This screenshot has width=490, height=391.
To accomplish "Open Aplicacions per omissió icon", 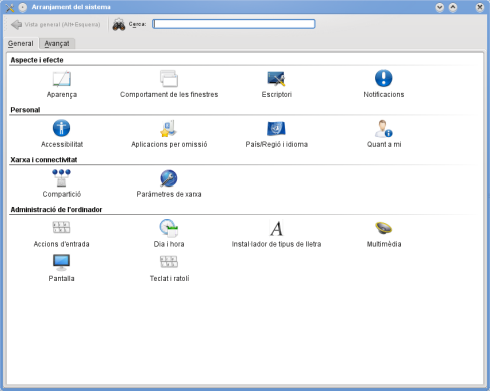I will (x=169, y=128).
